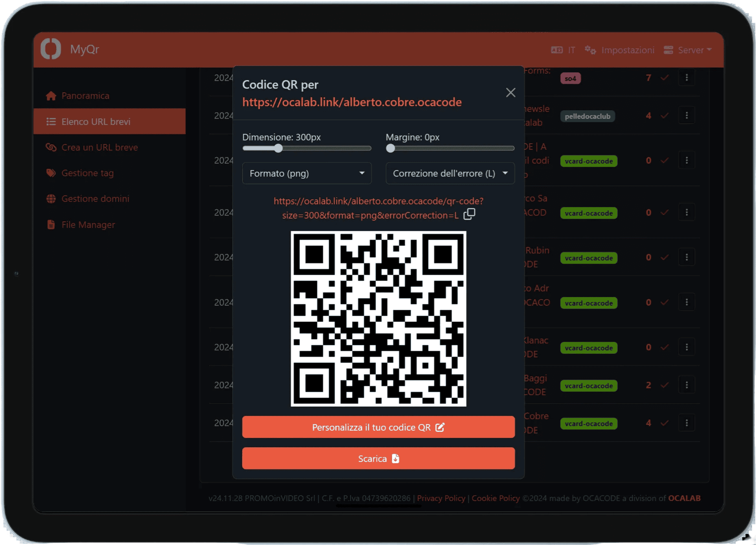756x545 pixels.
Task: Click the check mark in the Baggi row
Action: pos(665,385)
